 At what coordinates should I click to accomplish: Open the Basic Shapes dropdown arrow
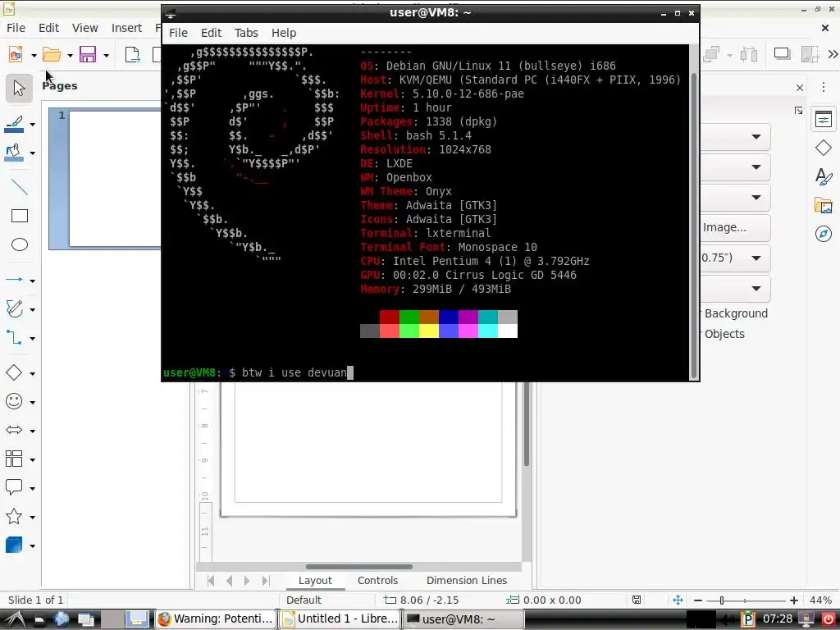point(32,374)
